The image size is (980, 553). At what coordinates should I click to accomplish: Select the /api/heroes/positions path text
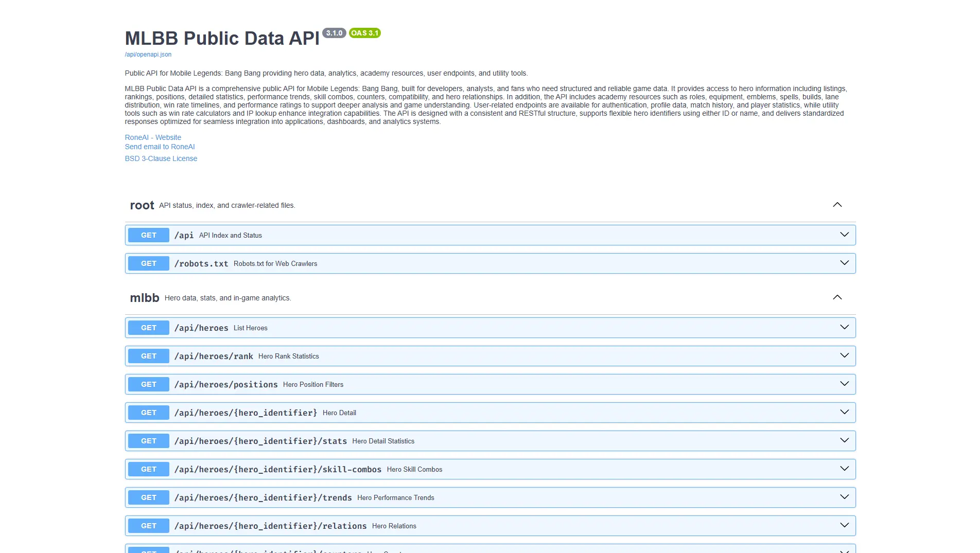(226, 384)
